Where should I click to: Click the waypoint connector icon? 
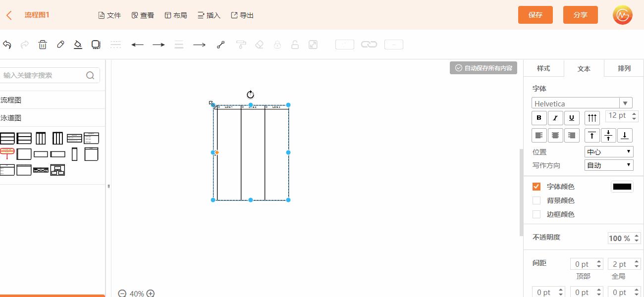pyautogui.click(x=221, y=45)
